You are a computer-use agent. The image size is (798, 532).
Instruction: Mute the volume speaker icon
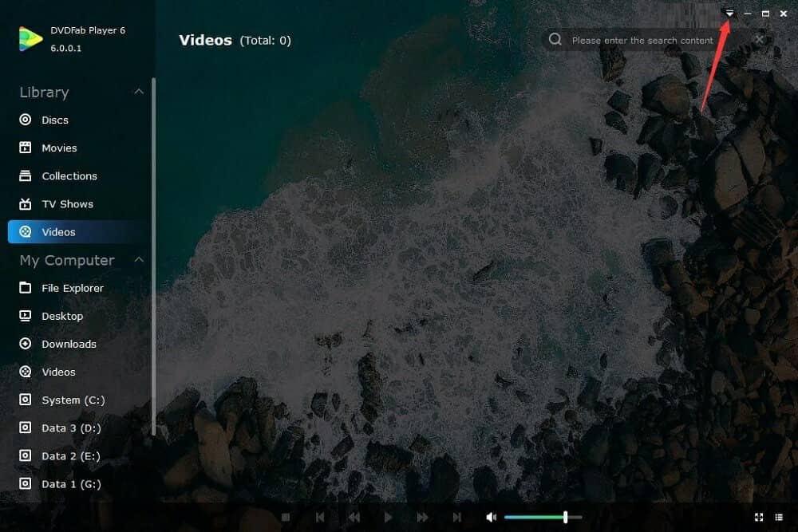tap(491, 518)
